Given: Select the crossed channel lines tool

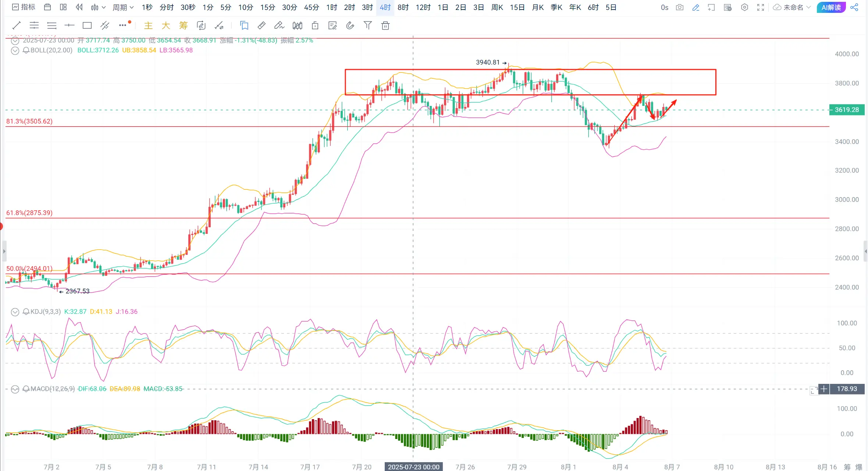Looking at the screenshot, I should 105,25.
